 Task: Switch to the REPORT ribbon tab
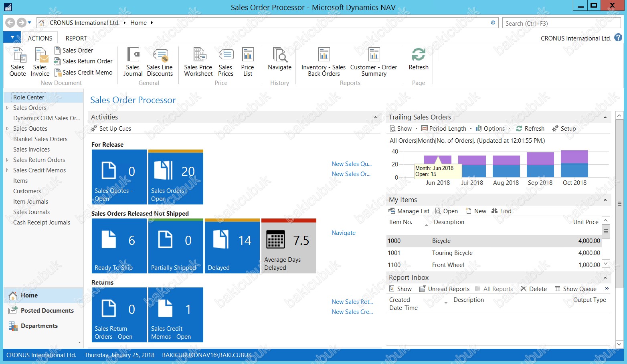76,38
